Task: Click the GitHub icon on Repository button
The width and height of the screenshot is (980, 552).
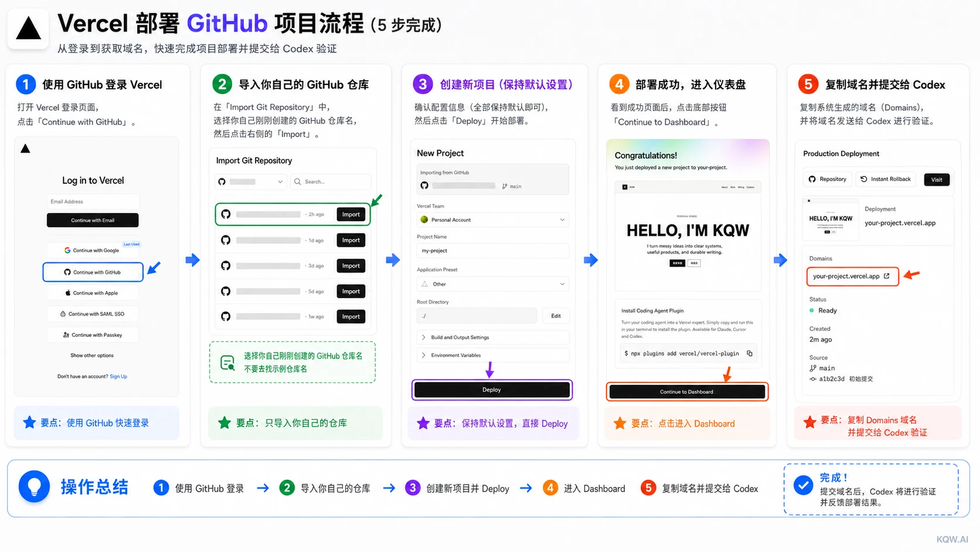Action: (x=812, y=179)
